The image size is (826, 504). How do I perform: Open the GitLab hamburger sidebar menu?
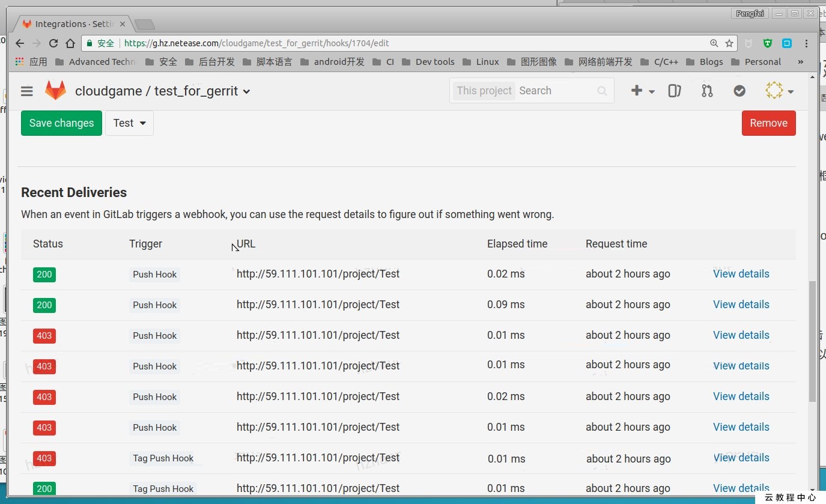(x=26, y=91)
